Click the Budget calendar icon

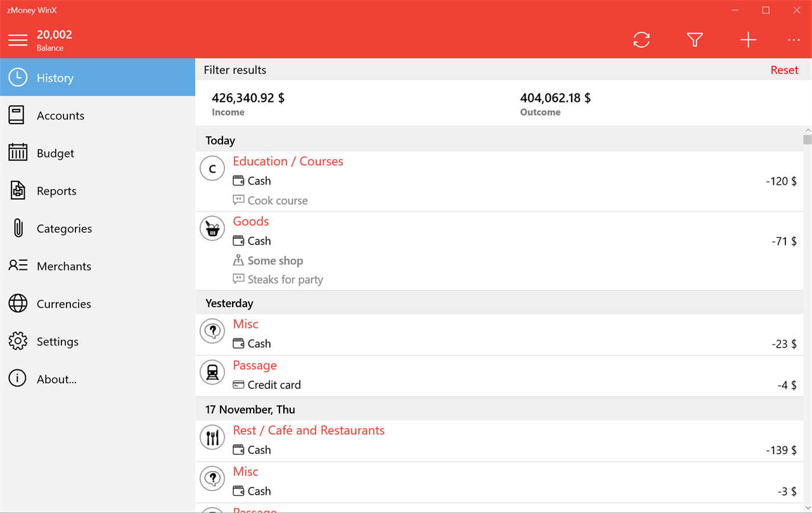coord(18,153)
